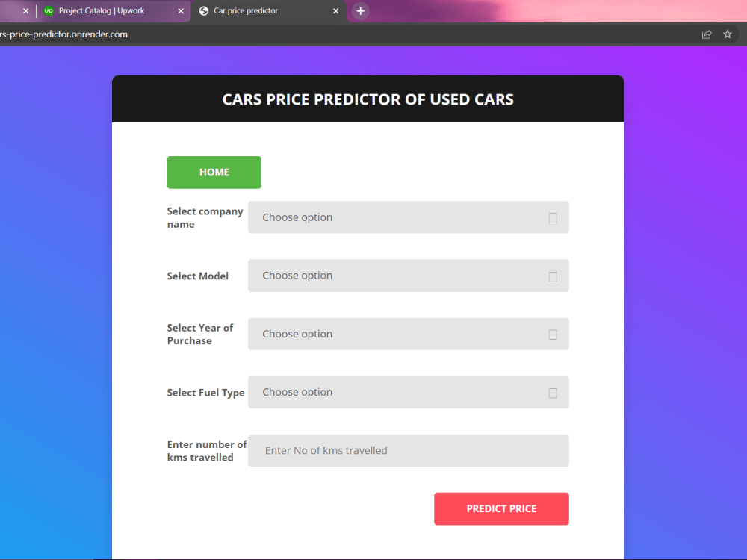Open a new browser tab with the plus icon
Viewport: 747px width, 560px height.
point(359,11)
